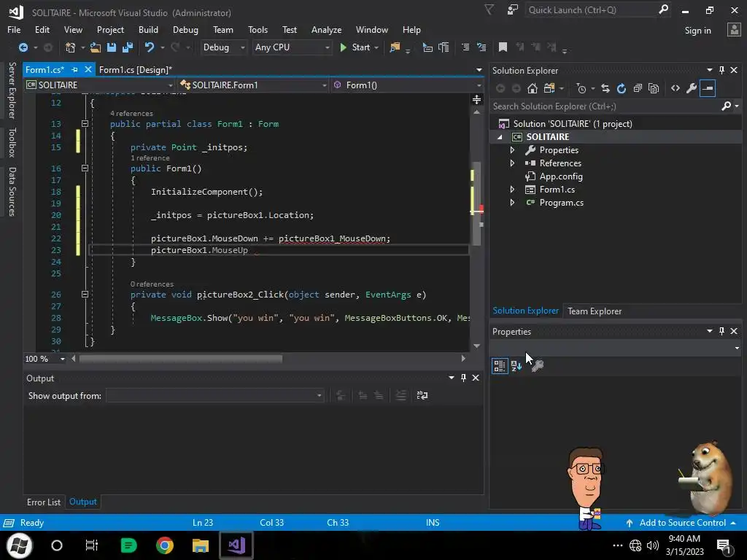Expand the References node in Solution Explorer

(x=513, y=163)
